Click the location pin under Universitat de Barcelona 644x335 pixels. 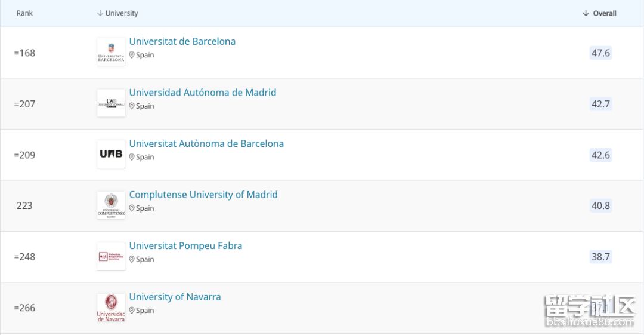click(132, 55)
